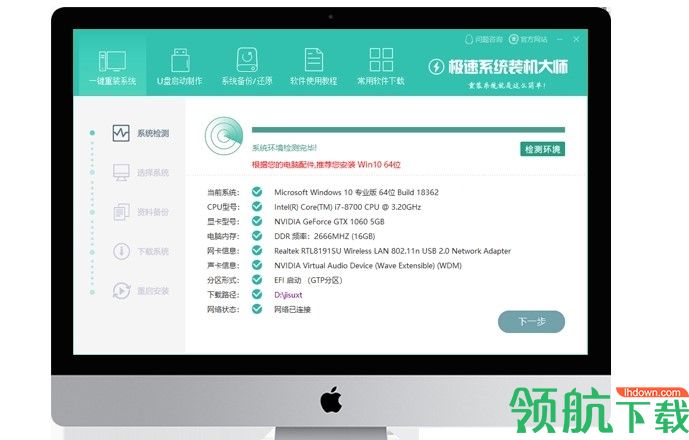Click the 下一步 button

click(x=531, y=322)
